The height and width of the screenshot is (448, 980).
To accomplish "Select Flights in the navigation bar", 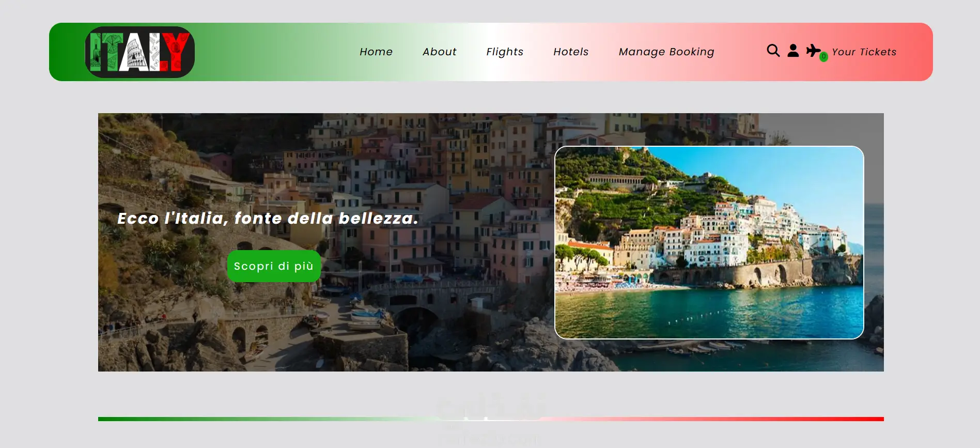I will pyautogui.click(x=505, y=52).
